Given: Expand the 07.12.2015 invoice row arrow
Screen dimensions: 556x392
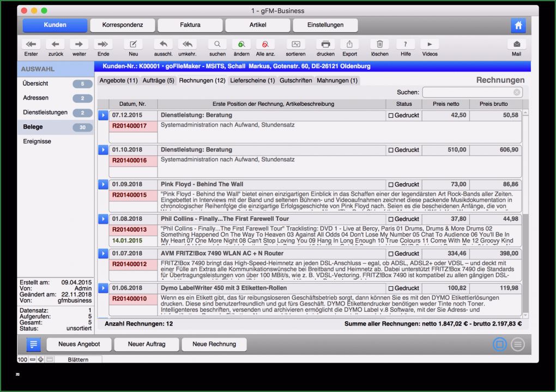Looking at the screenshot, I should 103,116.
